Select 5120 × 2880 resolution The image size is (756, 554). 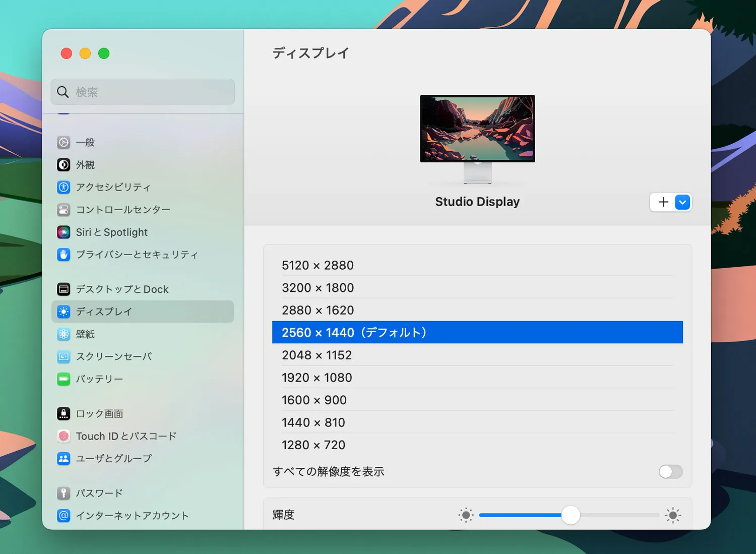click(477, 265)
